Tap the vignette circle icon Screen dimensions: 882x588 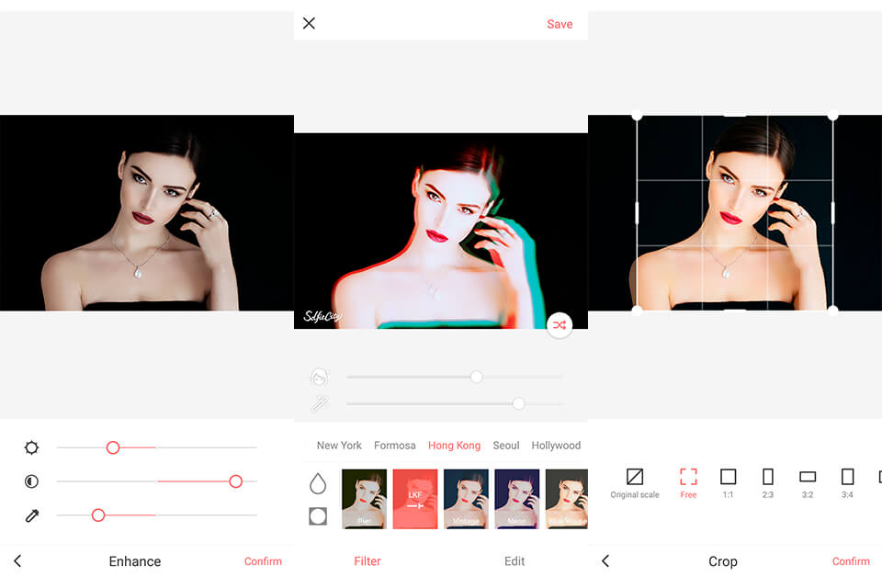[x=318, y=516]
